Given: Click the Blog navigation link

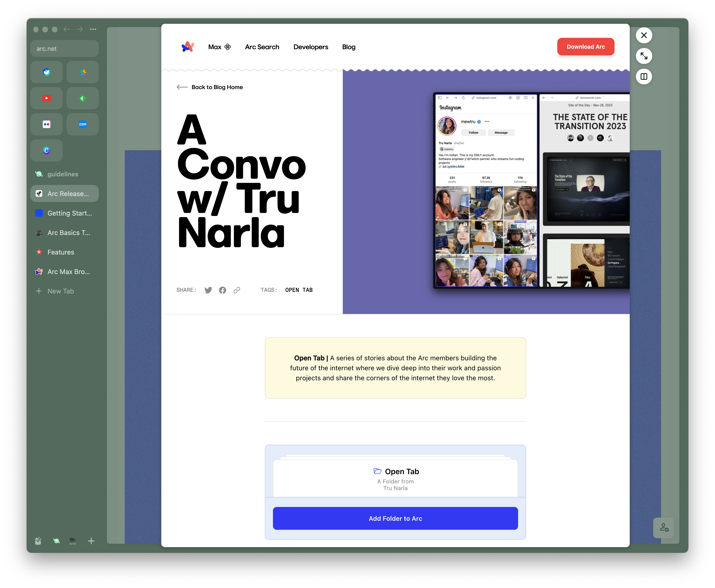Looking at the screenshot, I should point(349,47).
